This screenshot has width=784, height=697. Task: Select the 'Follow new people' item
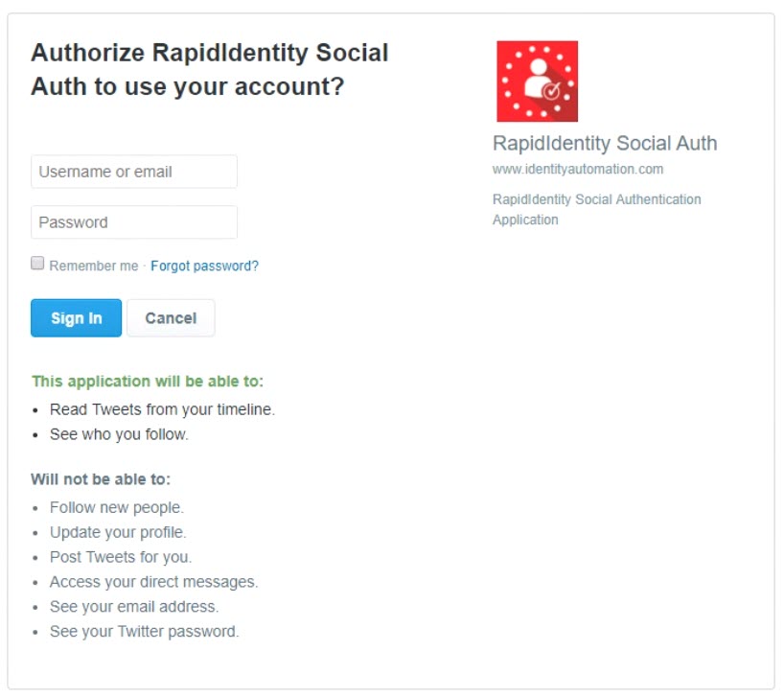click(117, 507)
